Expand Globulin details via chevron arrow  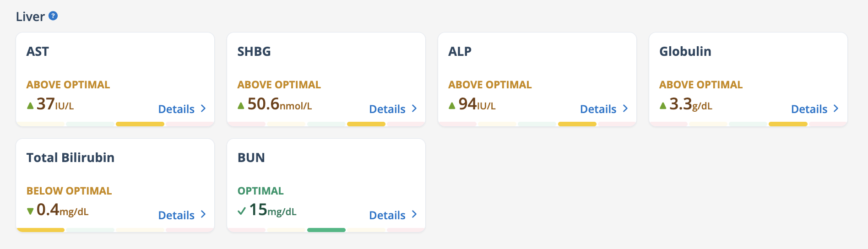tap(836, 108)
